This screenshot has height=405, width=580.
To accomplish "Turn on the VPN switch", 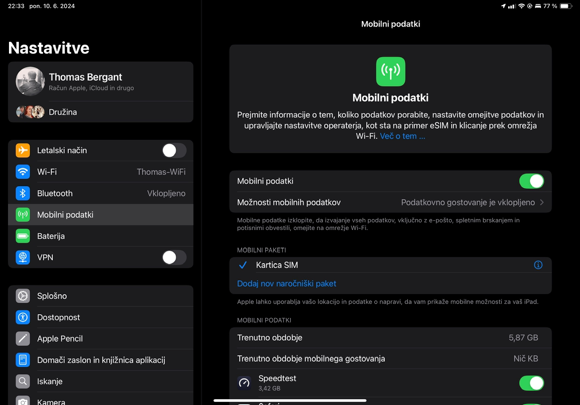I will [174, 257].
